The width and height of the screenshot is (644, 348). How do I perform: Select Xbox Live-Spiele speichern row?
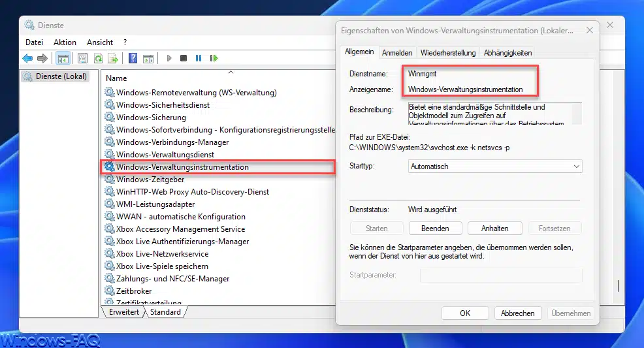click(x=162, y=266)
